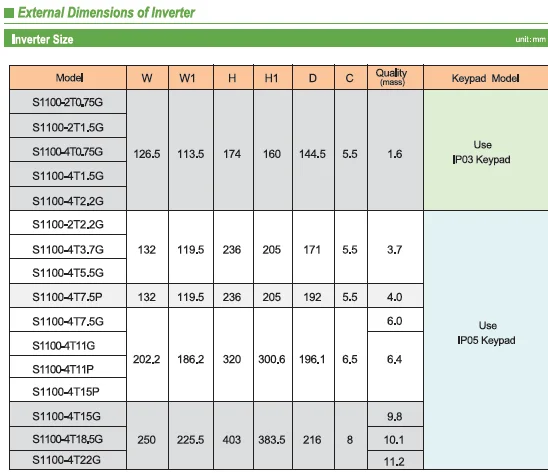
Task: Click the D value 144.5
Action: pos(312,154)
